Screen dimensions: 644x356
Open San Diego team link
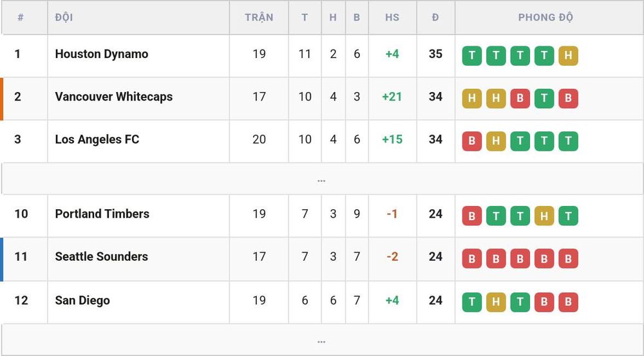82,301
